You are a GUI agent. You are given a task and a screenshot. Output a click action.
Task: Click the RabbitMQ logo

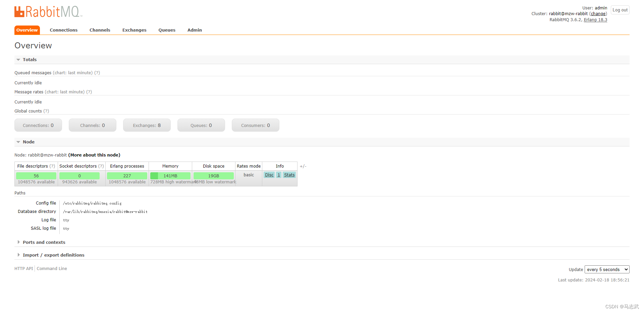[48, 12]
